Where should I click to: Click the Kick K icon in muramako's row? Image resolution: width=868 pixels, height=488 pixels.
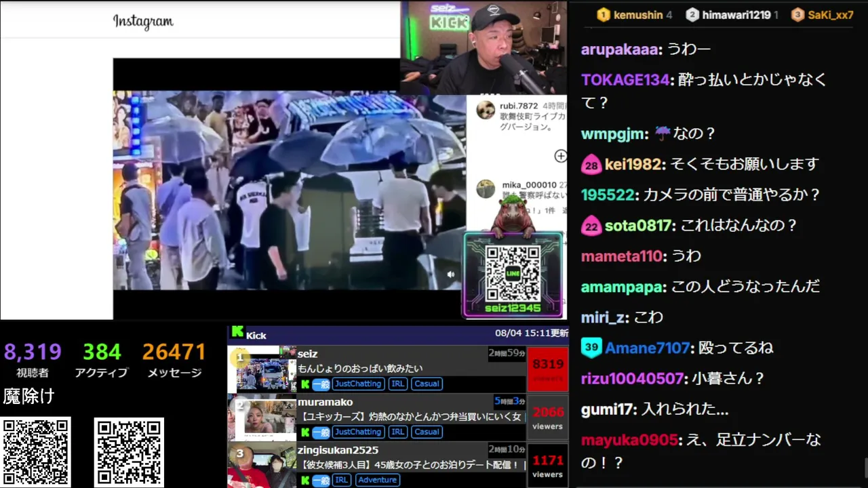pyautogui.click(x=305, y=432)
